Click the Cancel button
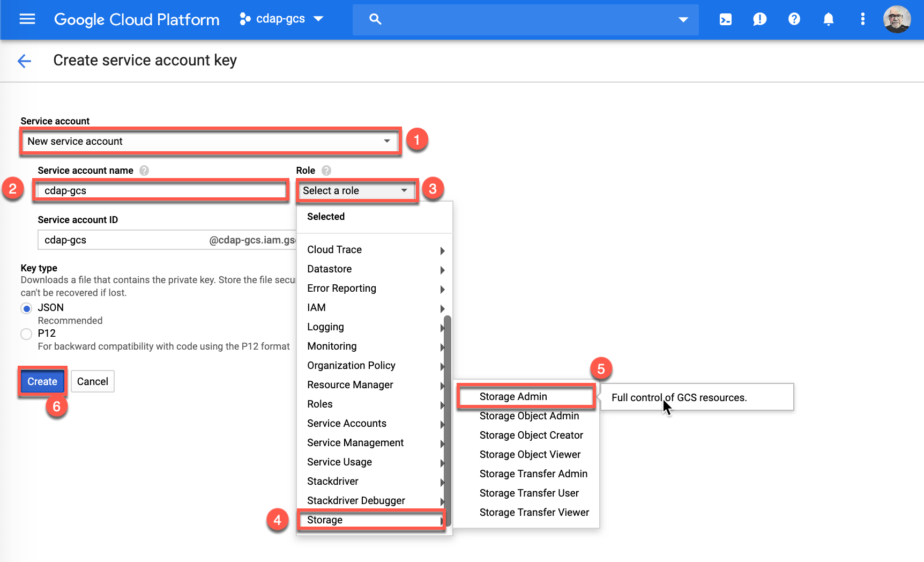This screenshot has width=924, height=562. tap(93, 382)
